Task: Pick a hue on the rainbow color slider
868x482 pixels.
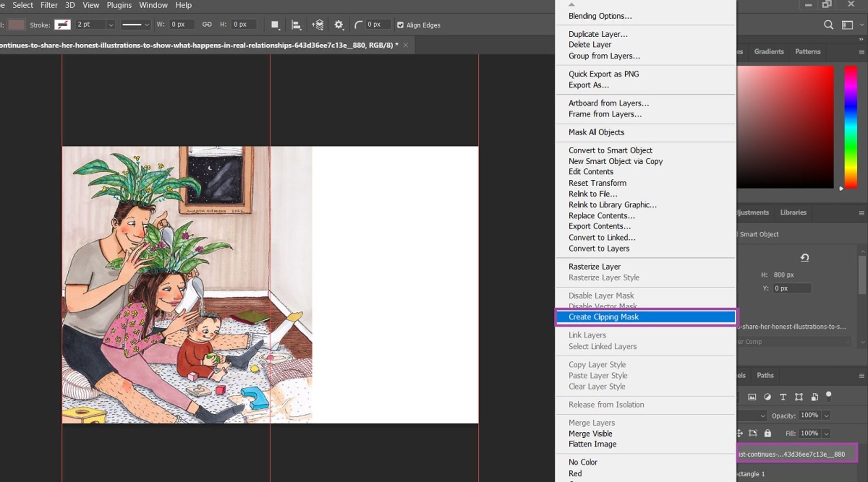Action: coord(851,126)
